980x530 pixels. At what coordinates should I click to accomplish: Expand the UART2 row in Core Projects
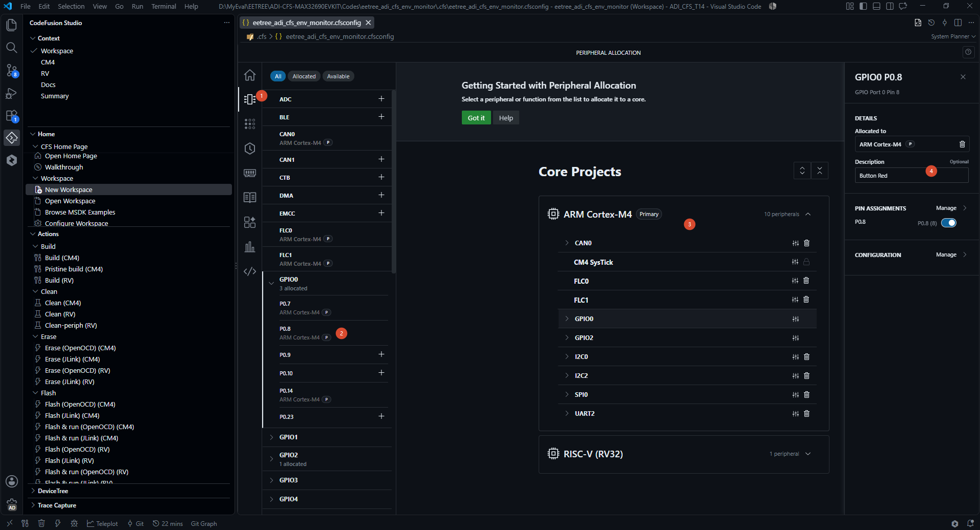pos(567,414)
